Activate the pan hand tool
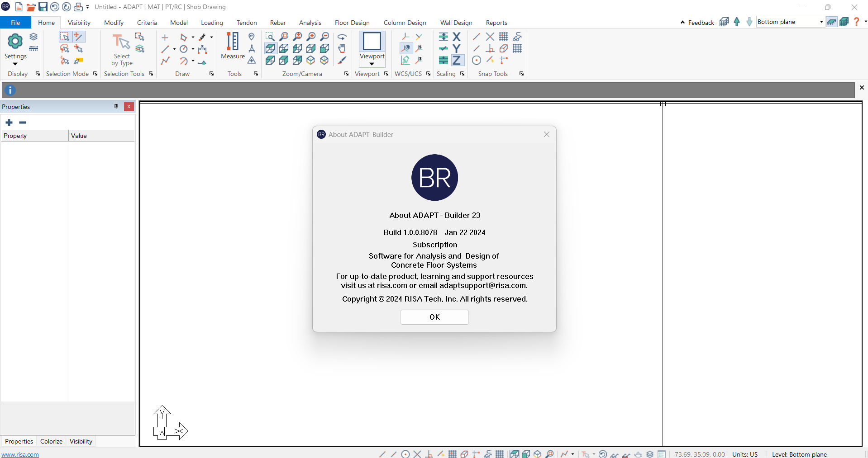Image resolution: width=868 pixels, height=458 pixels. [342, 48]
